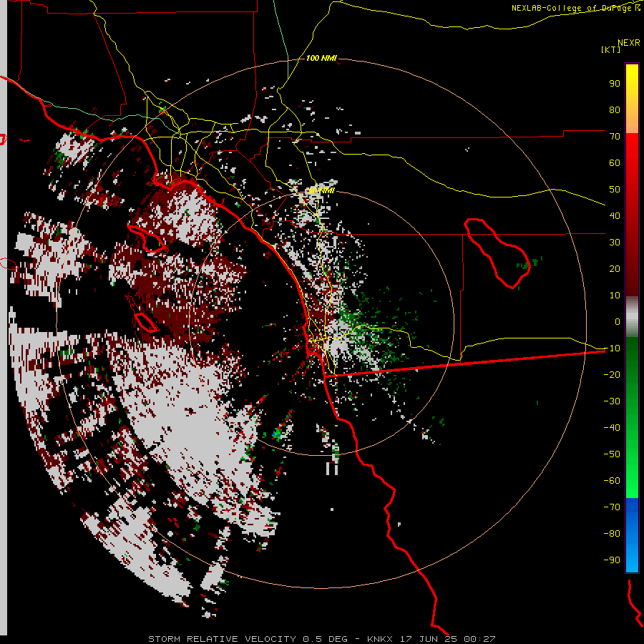
Task: Click the -50 value on velocity scale
Action: tap(612, 454)
